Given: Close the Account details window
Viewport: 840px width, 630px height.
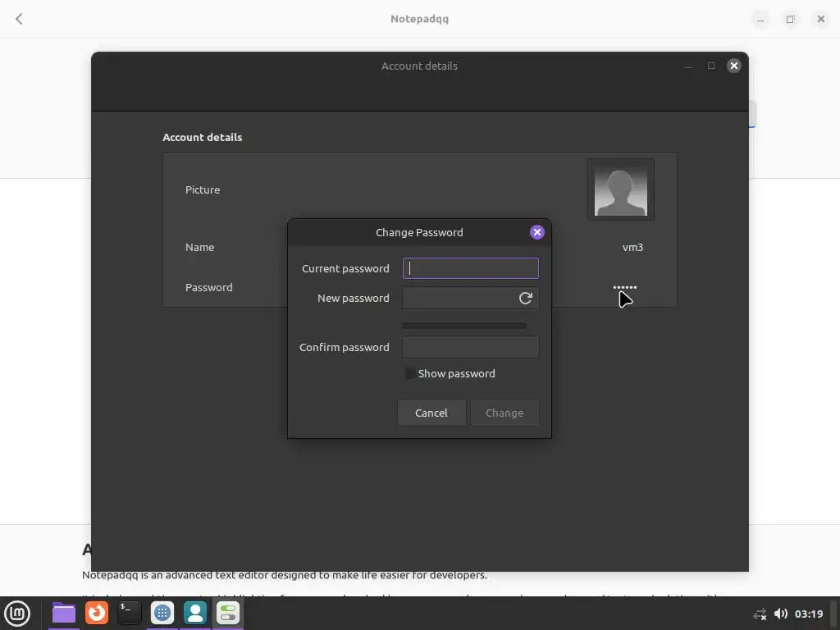Looking at the screenshot, I should (733, 66).
